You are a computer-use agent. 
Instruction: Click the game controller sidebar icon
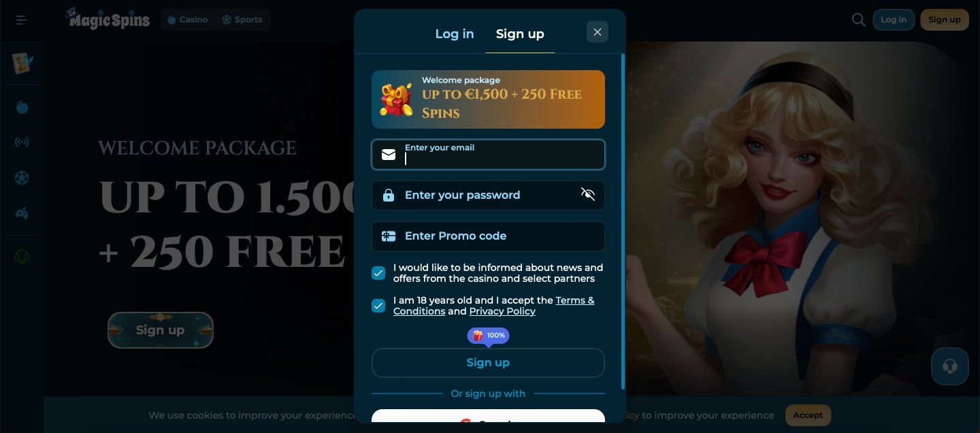tap(22, 213)
